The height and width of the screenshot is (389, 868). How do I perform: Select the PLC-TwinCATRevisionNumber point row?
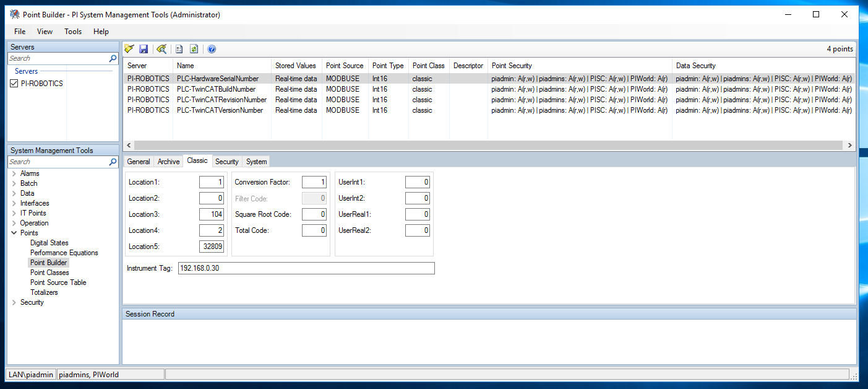click(x=489, y=100)
